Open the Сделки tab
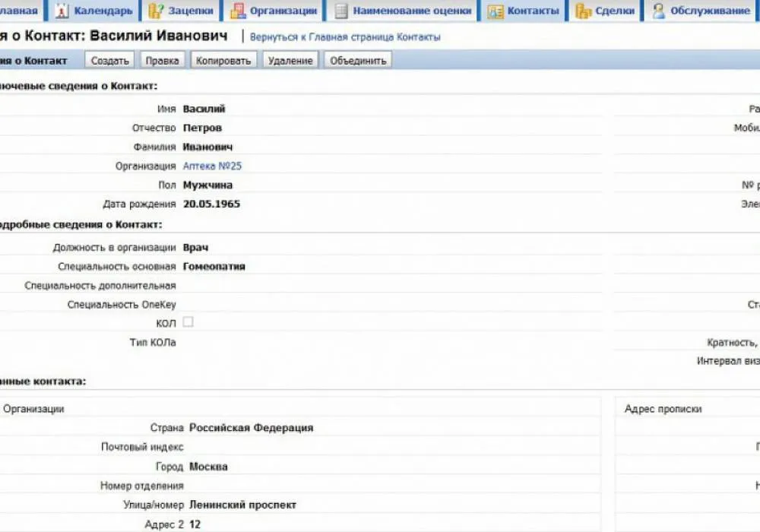The width and height of the screenshot is (760, 532). [605, 10]
